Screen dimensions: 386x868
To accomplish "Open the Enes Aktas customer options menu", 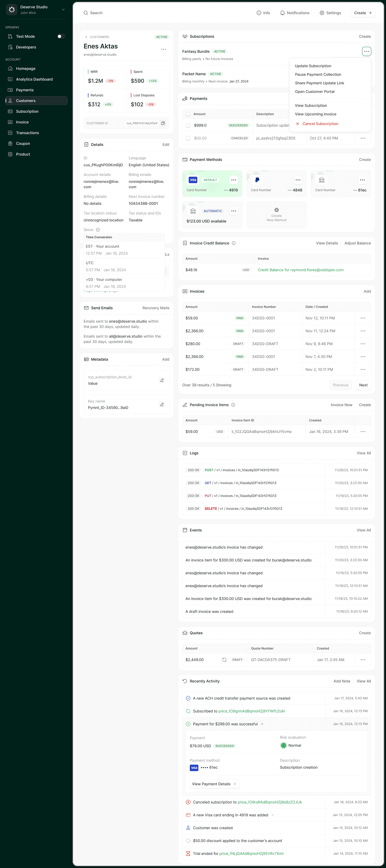I will pos(163,49).
